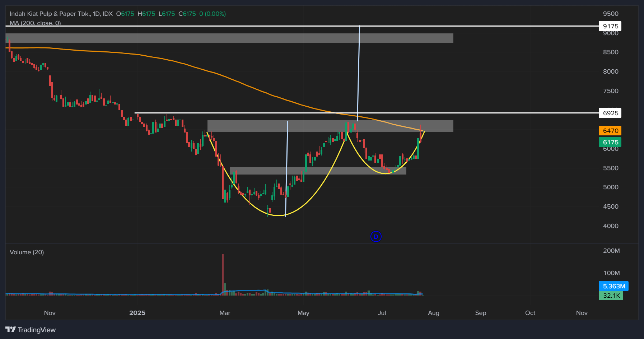Click the 32.1K volume label
The width and height of the screenshot is (644, 339).
[x=611, y=296]
